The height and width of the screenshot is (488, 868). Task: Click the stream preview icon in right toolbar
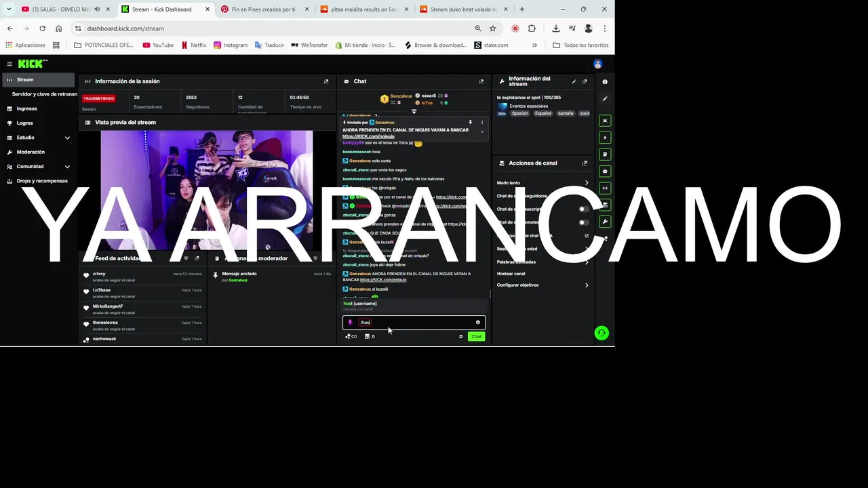[605, 121]
